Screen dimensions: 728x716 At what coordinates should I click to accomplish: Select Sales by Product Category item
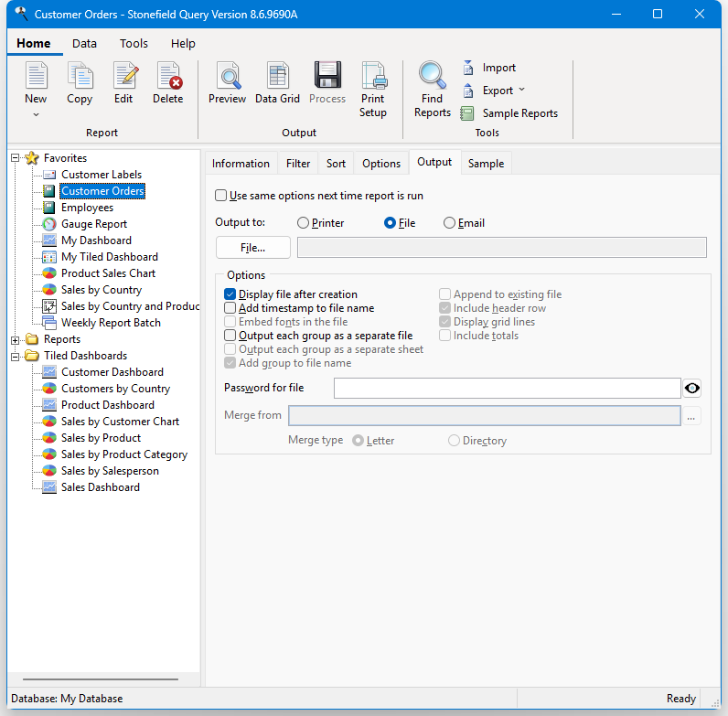(x=124, y=454)
